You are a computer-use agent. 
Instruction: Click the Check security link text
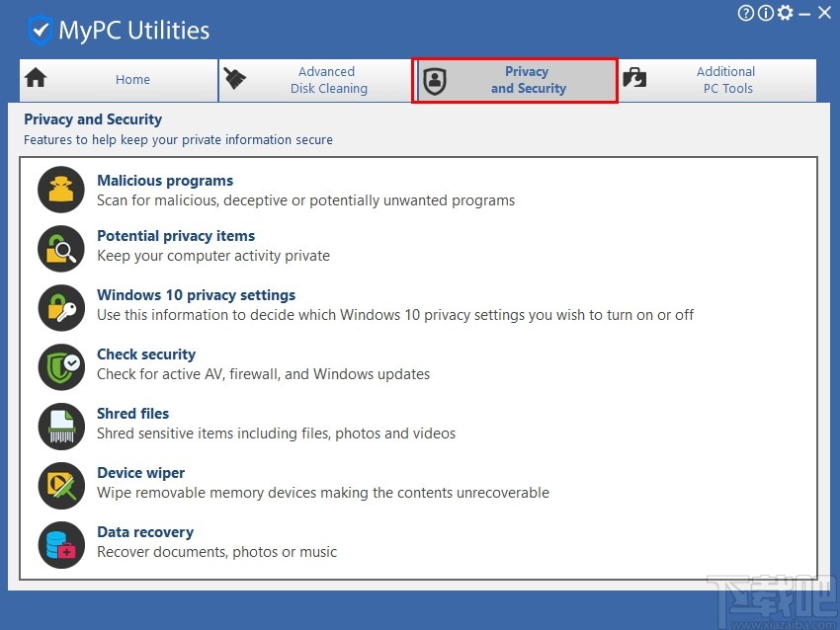pyautogui.click(x=146, y=354)
